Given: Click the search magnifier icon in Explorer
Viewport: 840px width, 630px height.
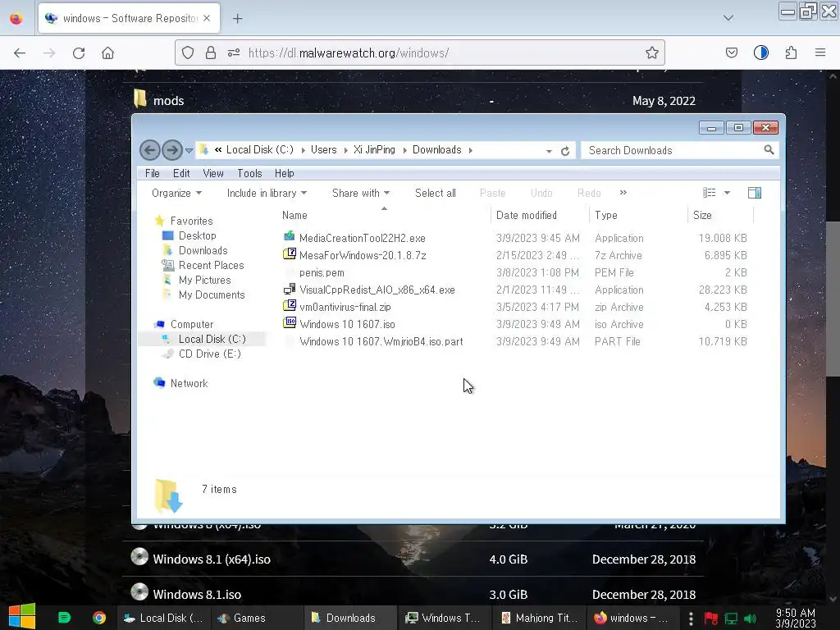Looking at the screenshot, I should coord(769,150).
